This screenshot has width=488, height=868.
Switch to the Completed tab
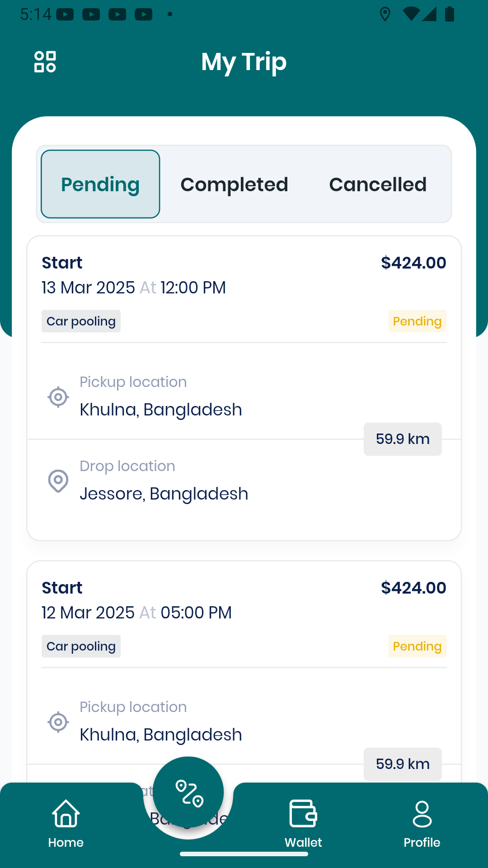[x=234, y=184]
